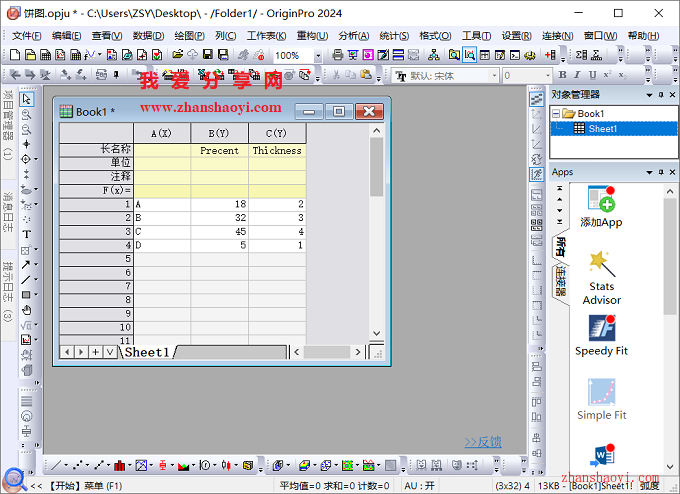Expand the line plot type dropdown arrow

(66, 465)
